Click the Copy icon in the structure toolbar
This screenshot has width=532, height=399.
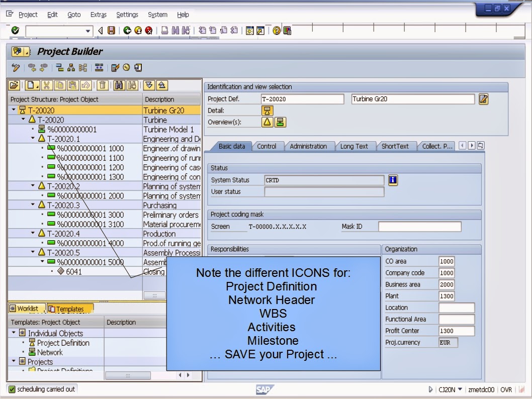(59, 85)
